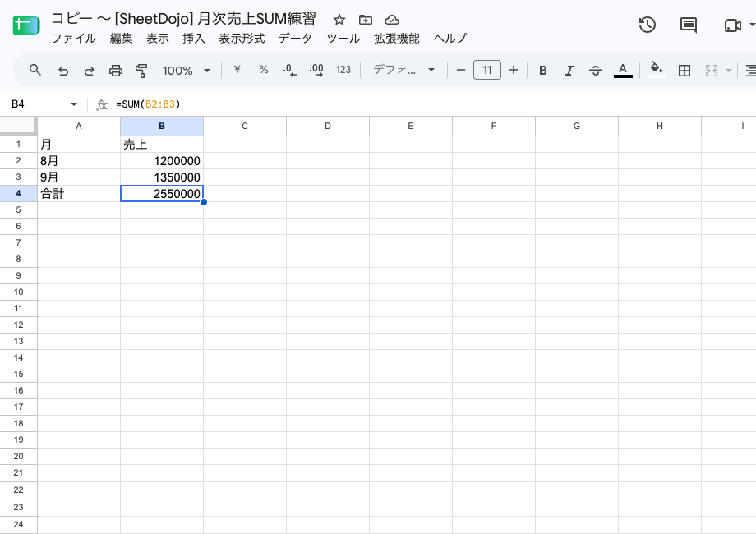Select cell containing 売上

point(162,144)
